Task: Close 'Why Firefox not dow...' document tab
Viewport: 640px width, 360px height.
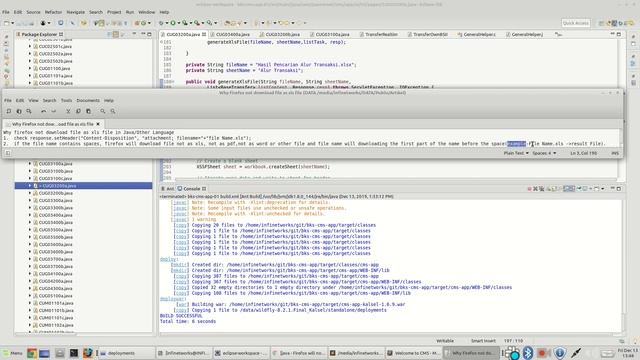Action: coord(98,124)
